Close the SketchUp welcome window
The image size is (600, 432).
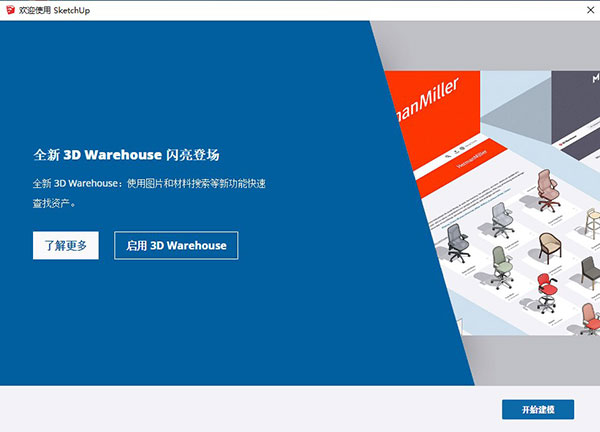tap(590, 10)
